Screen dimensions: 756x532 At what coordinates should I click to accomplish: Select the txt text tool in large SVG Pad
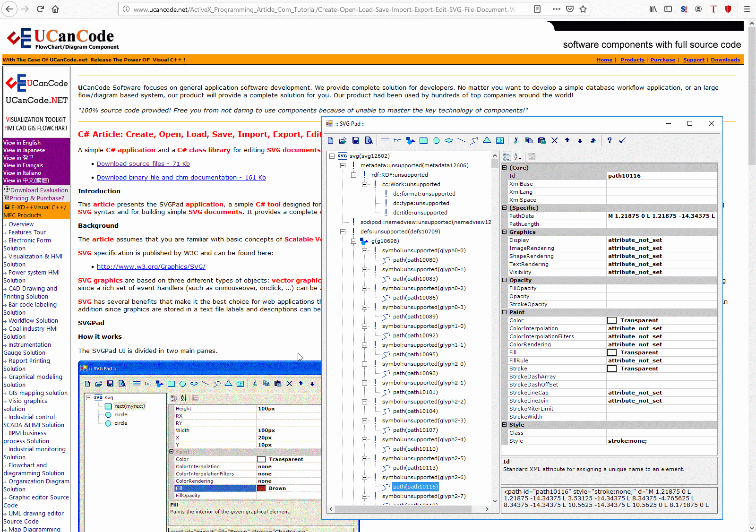398,140
